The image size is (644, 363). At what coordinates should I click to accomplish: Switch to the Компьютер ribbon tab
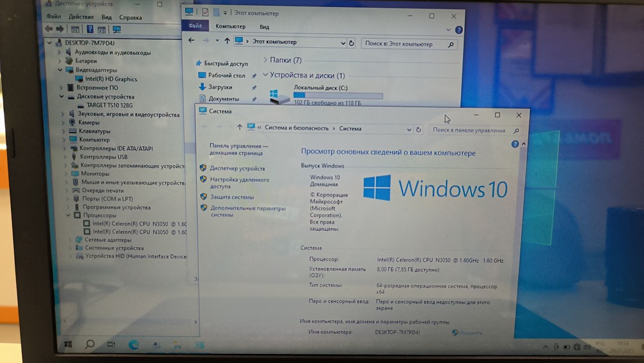coord(230,26)
